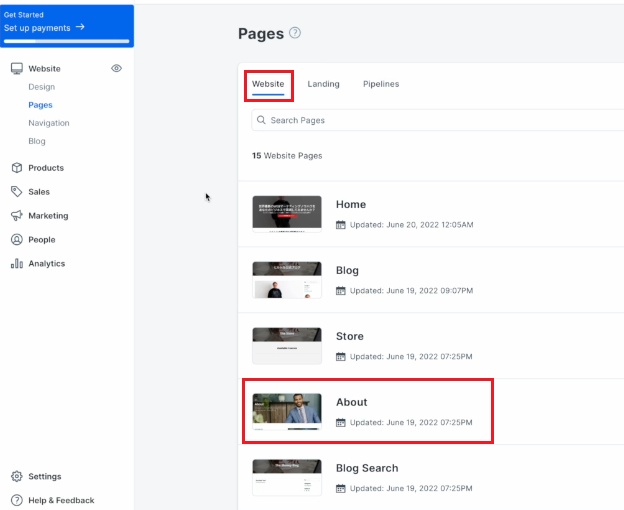Click the Website monitor icon in sidebar
624x510 pixels.
pos(16,69)
